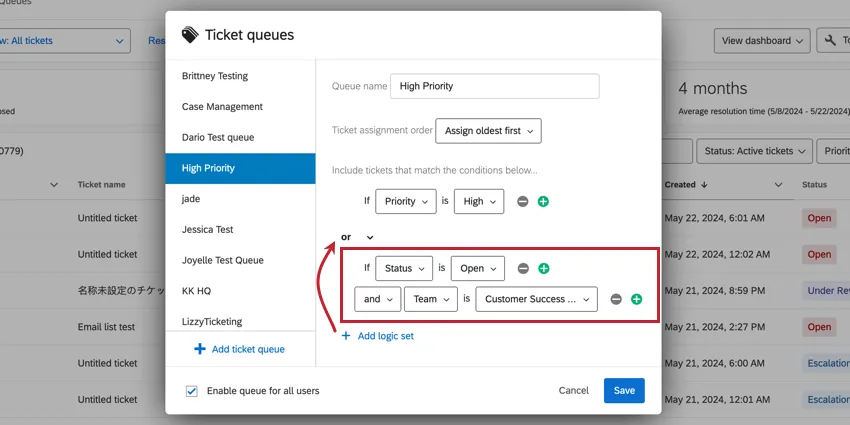Remove the Status is Open condition
The width and height of the screenshot is (850, 425).
(x=523, y=268)
